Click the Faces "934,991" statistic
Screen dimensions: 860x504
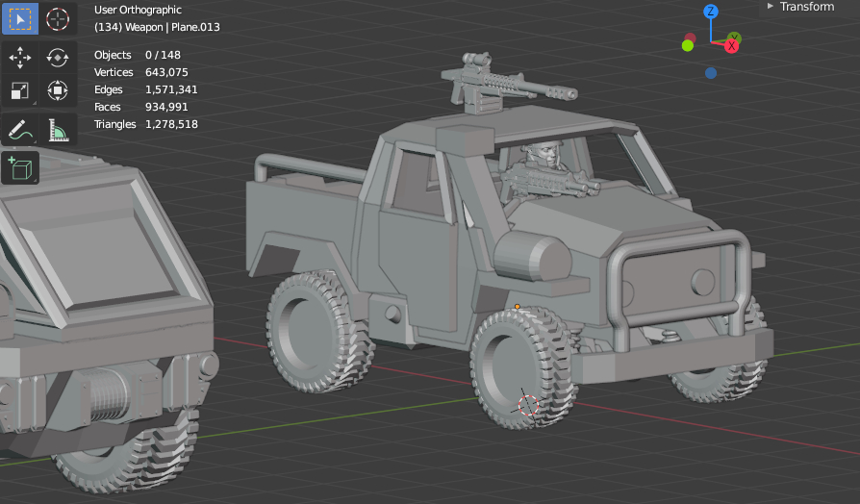[x=166, y=107]
